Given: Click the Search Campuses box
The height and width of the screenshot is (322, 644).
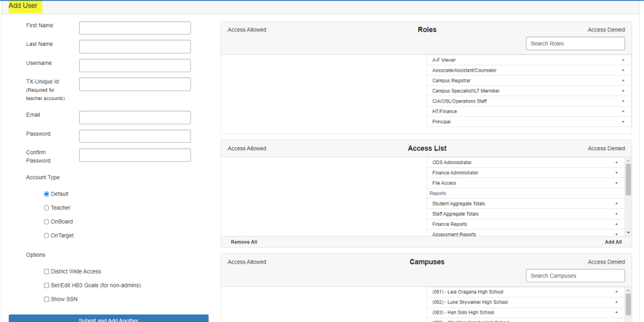Looking at the screenshot, I should click(575, 275).
